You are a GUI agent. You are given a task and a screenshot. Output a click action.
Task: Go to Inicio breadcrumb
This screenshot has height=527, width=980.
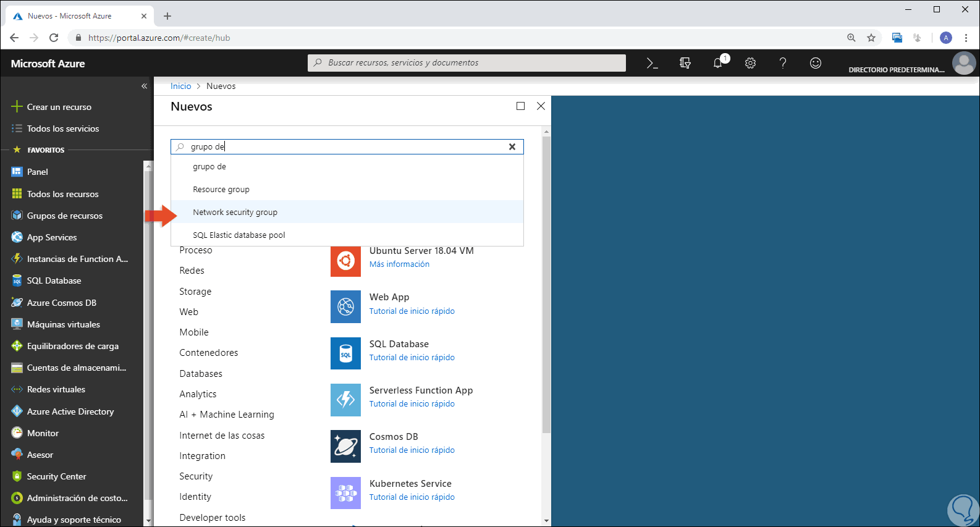tap(181, 86)
